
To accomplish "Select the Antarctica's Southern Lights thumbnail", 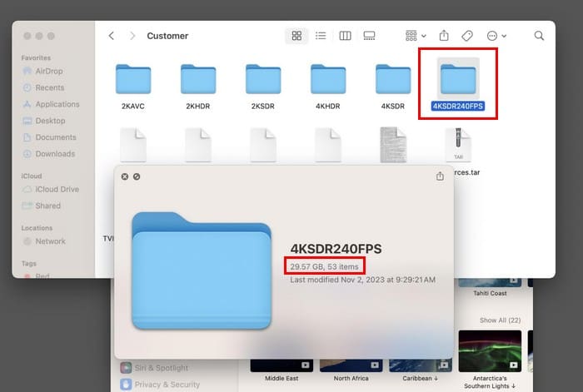I will pyautogui.click(x=490, y=350).
